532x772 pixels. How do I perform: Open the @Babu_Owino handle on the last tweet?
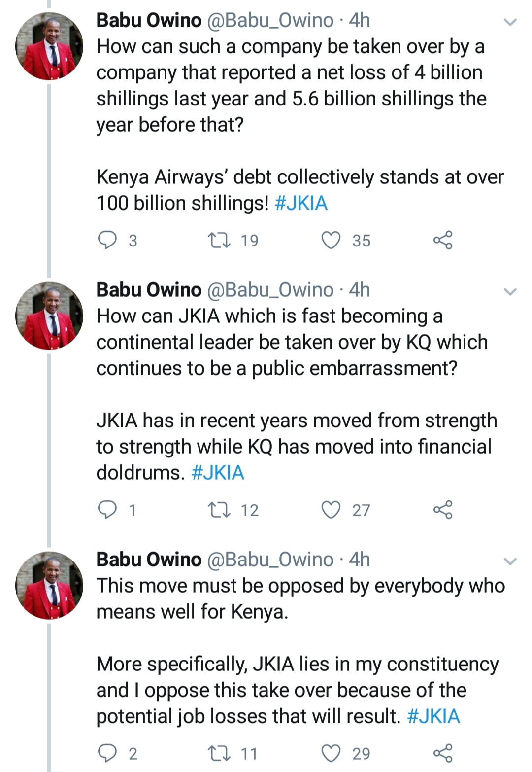(x=270, y=560)
